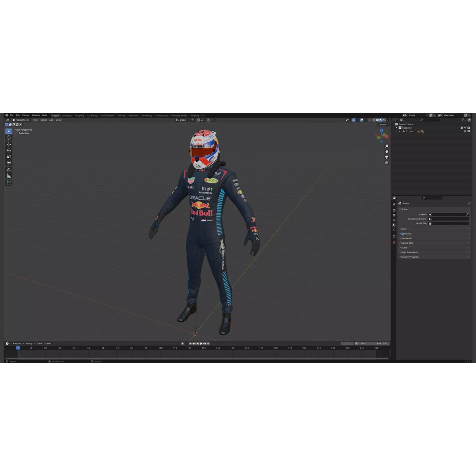Image resolution: width=476 pixels, height=476 pixels.
Task: Open the outliner Filter dropdown
Action: pyautogui.click(x=464, y=120)
